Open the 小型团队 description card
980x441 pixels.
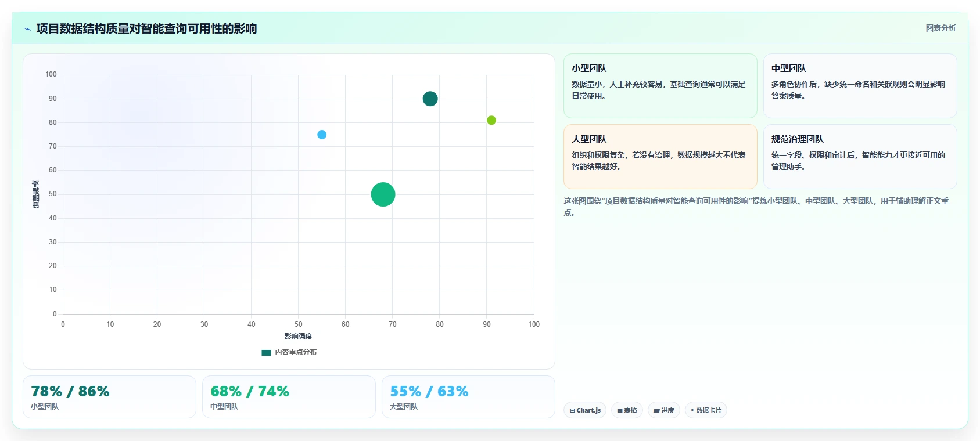coord(660,86)
